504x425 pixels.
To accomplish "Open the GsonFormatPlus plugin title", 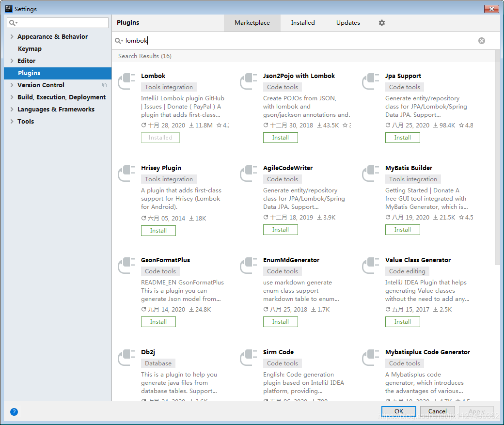I will 166,260.
